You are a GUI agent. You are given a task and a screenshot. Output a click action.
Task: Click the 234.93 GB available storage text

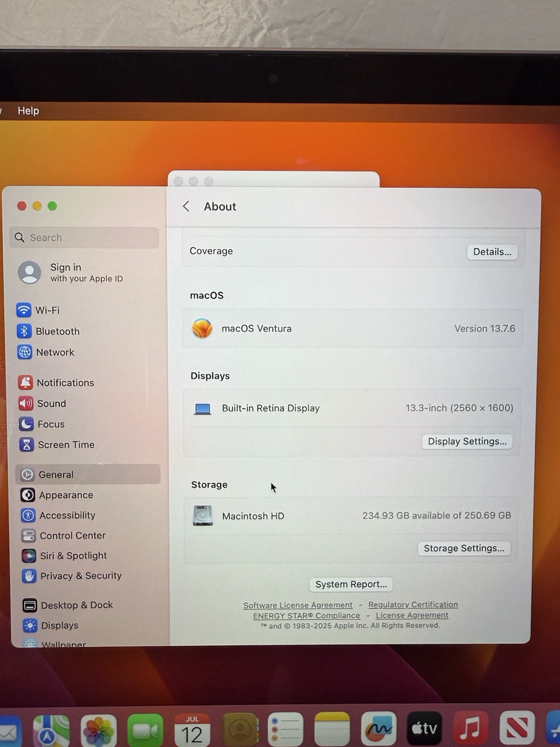pos(437,515)
